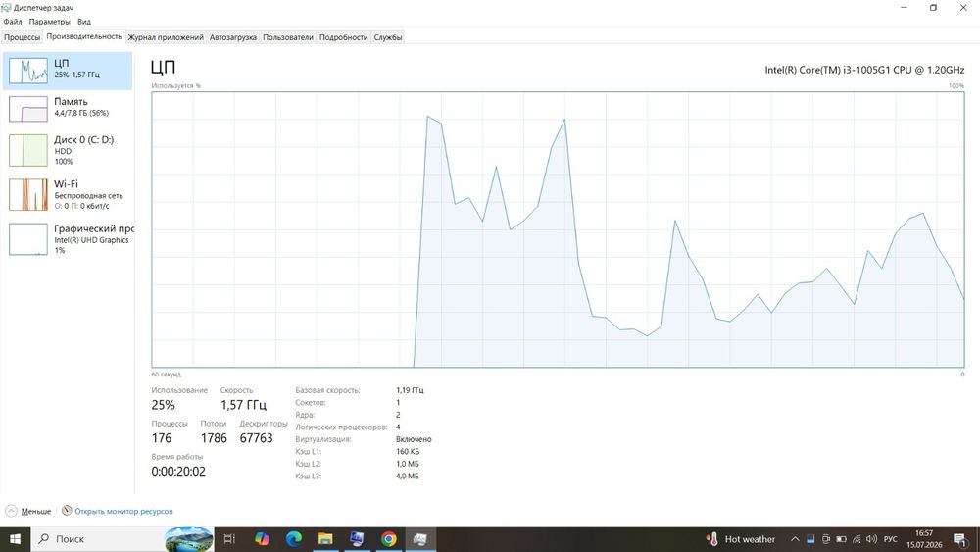Open File Explorer from taskbar
Screen dimensions: 980x552
(x=325, y=539)
